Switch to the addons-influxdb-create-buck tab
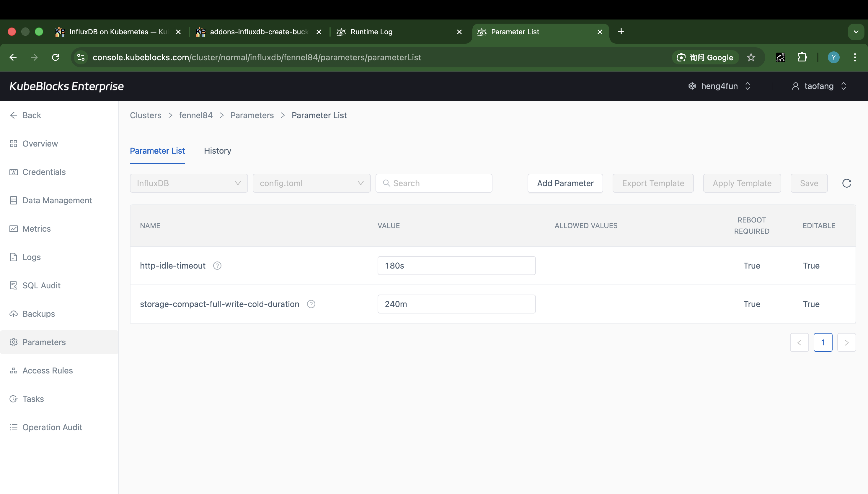The image size is (868, 494). [259, 32]
